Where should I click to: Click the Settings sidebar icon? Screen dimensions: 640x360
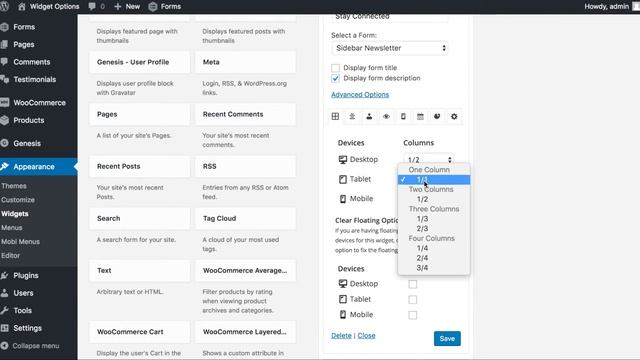pos(4,328)
